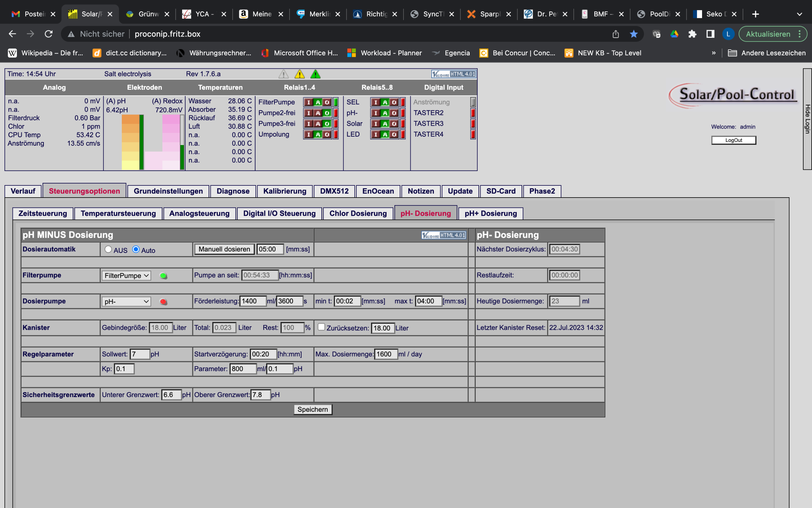Click the yellow warning triangle icon

tap(300, 74)
